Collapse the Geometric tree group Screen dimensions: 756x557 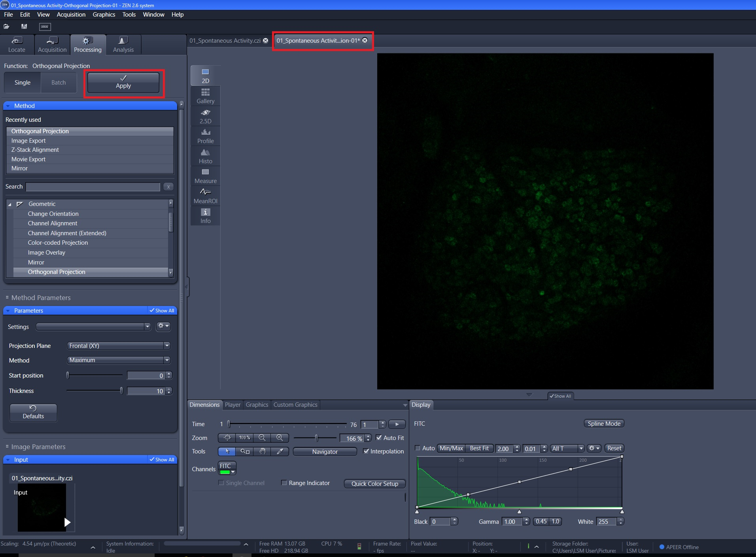click(x=10, y=204)
